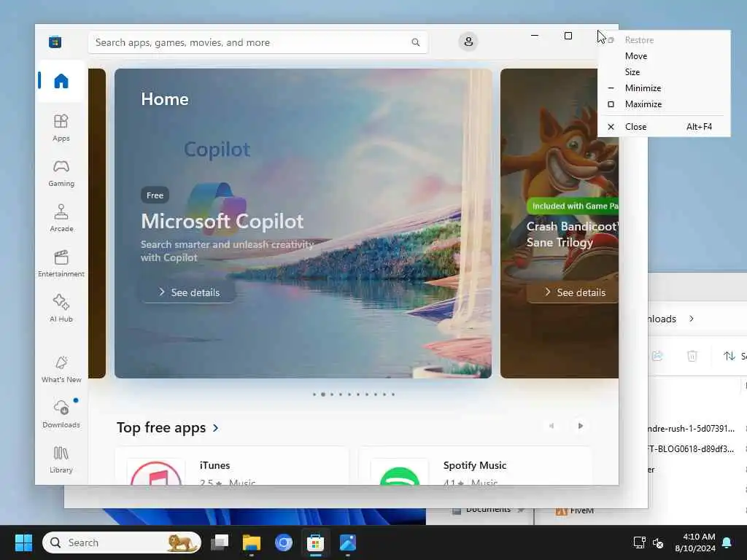747x560 pixels.
Task: Open Library in the Store sidebar
Action: 61,459
